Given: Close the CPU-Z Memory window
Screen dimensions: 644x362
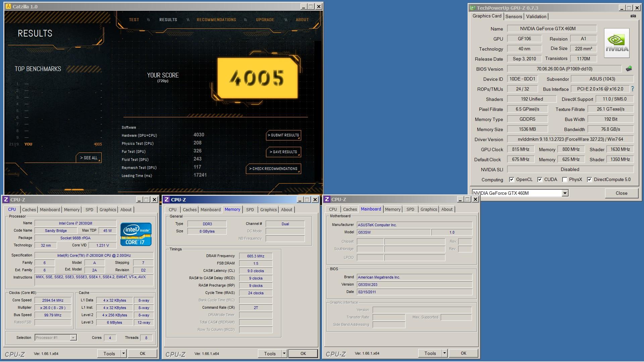Looking at the screenshot, I should click(x=315, y=199).
